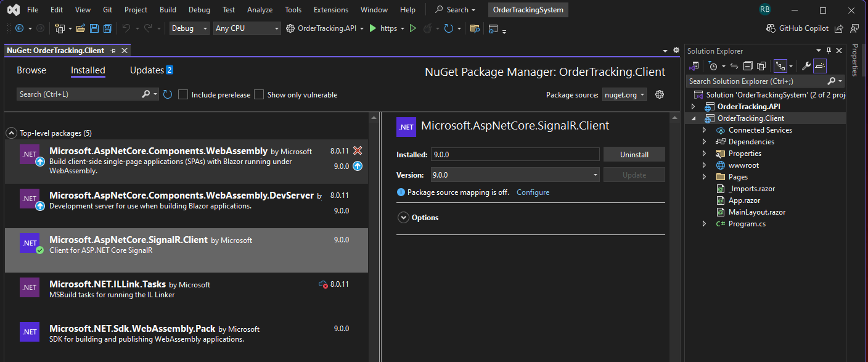This screenshot has width=868, height=362.
Task: Toggle the Preview Selected Items button
Action: click(820, 66)
